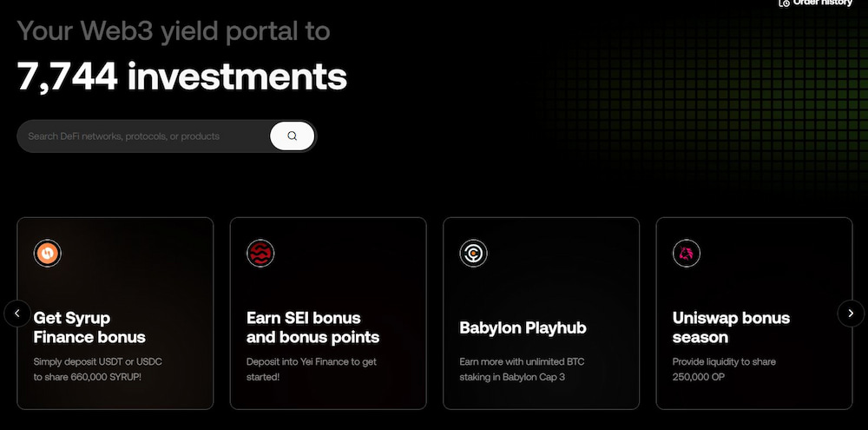Click the Uniswap pink unicorn icon
The image size is (868, 430).
click(x=687, y=254)
